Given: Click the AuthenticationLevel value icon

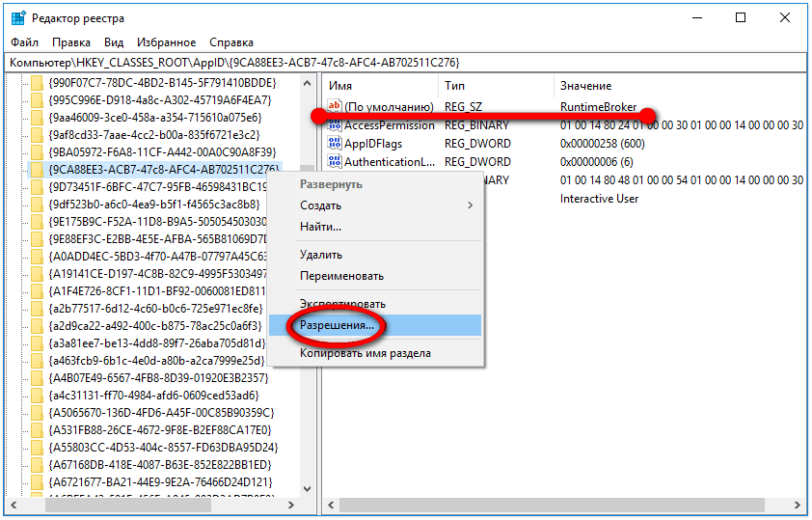Looking at the screenshot, I should [x=335, y=162].
